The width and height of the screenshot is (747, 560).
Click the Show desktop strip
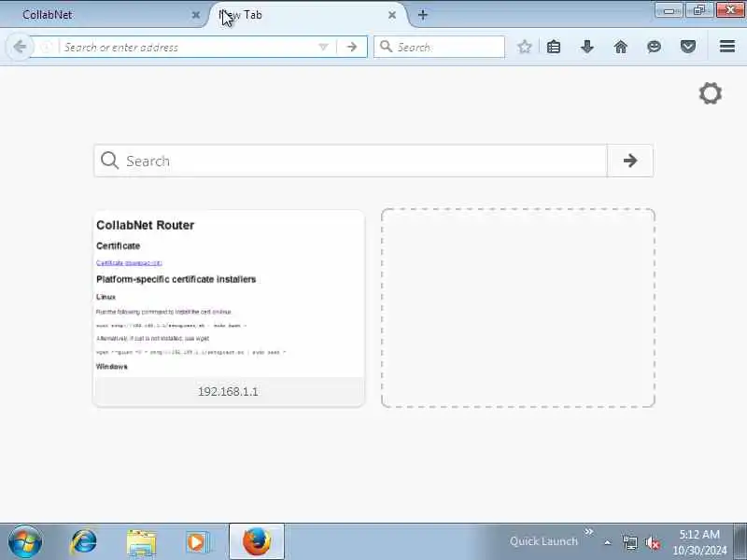point(740,542)
